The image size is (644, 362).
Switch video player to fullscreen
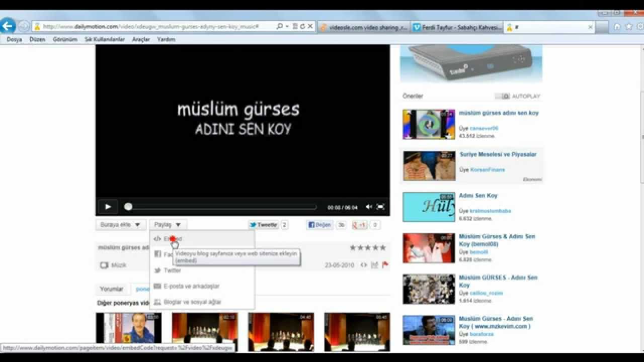click(x=381, y=207)
